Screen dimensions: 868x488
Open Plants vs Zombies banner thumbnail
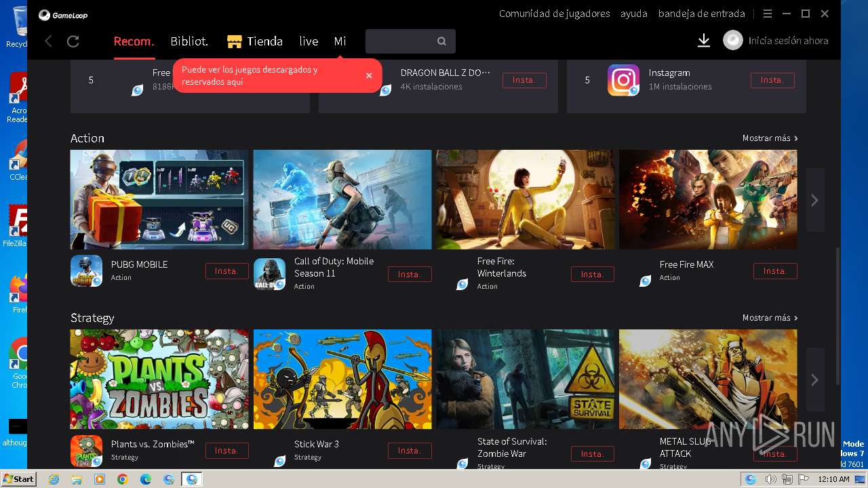coord(159,379)
